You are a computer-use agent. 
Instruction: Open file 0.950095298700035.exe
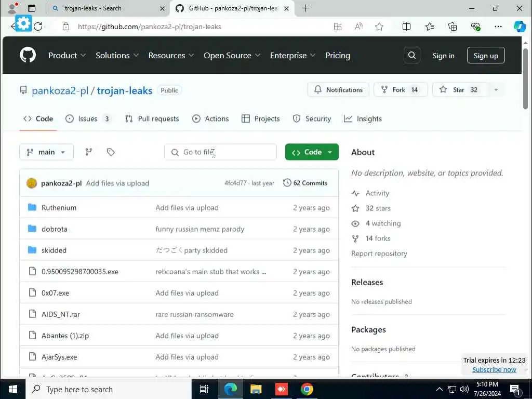coord(79,271)
